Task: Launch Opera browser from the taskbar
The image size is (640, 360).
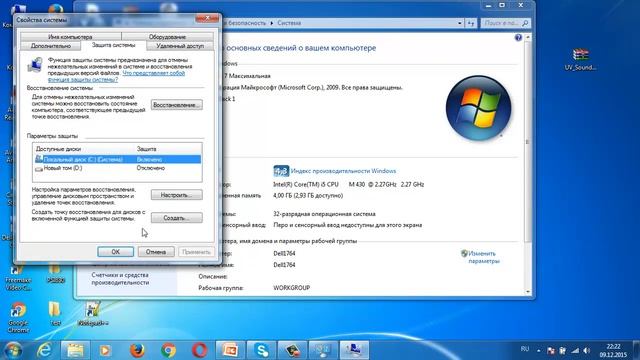Action: (x=199, y=350)
